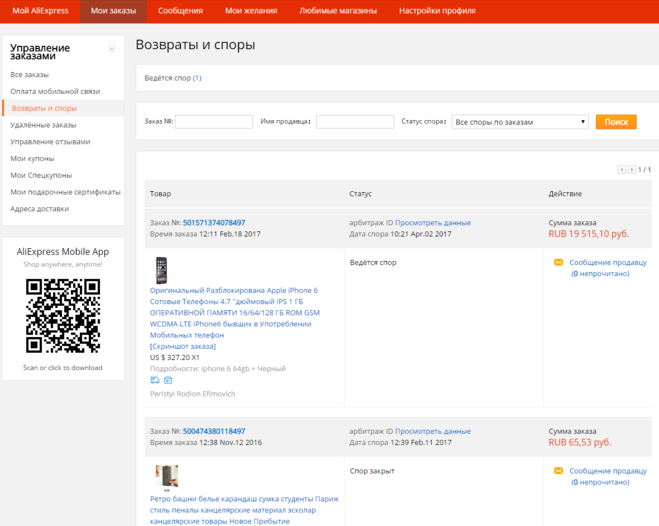Go to Мои желания tab
Viewport: 659px width, 526px height.
[251, 11]
